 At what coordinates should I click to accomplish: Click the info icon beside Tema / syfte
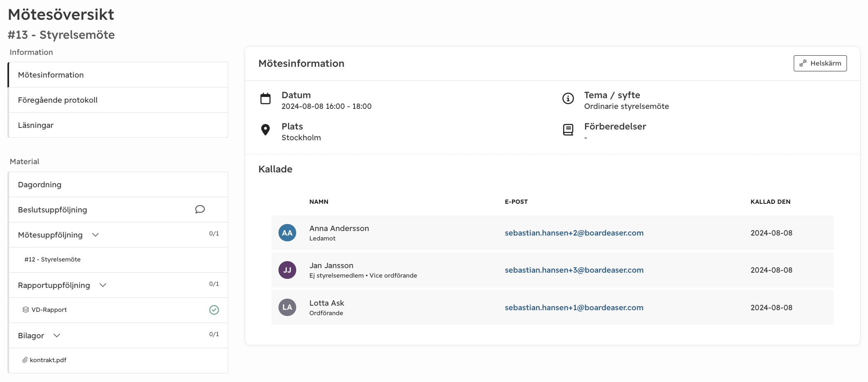click(x=568, y=99)
